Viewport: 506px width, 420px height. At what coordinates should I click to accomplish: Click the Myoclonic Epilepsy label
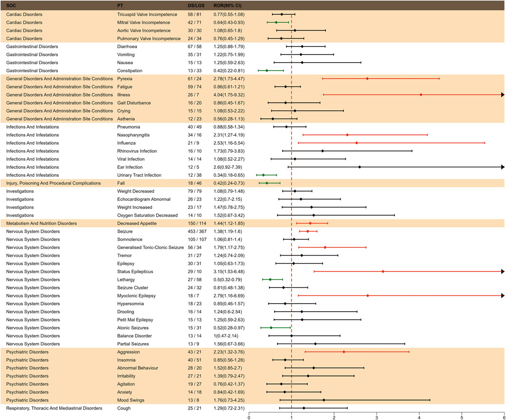pos(136,296)
